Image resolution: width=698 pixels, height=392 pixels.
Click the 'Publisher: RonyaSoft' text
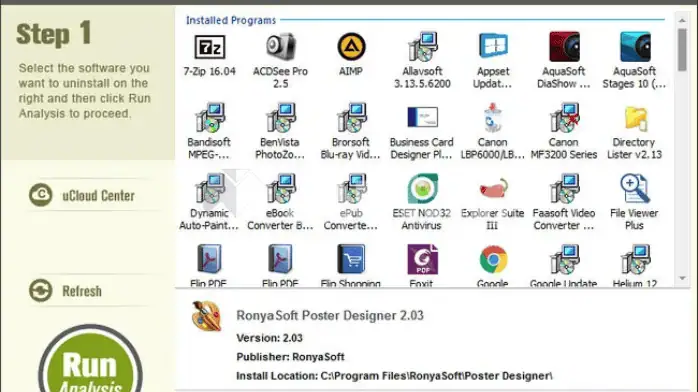pyautogui.click(x=290, y=357)
